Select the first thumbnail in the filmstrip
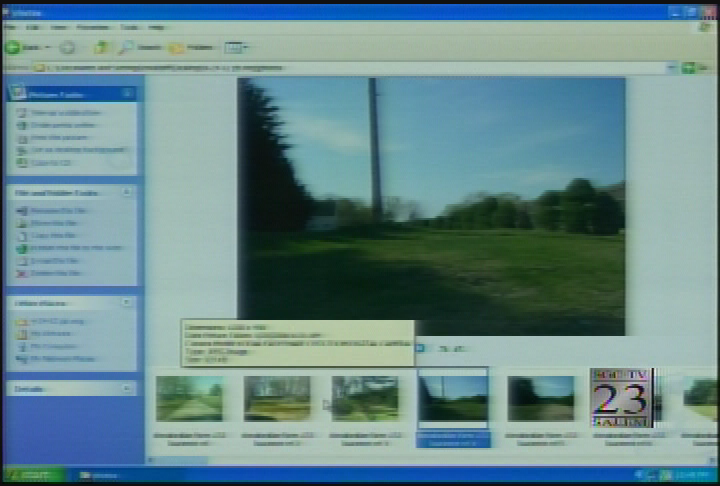This screenshot has height=486, width=720. point(189,398)
